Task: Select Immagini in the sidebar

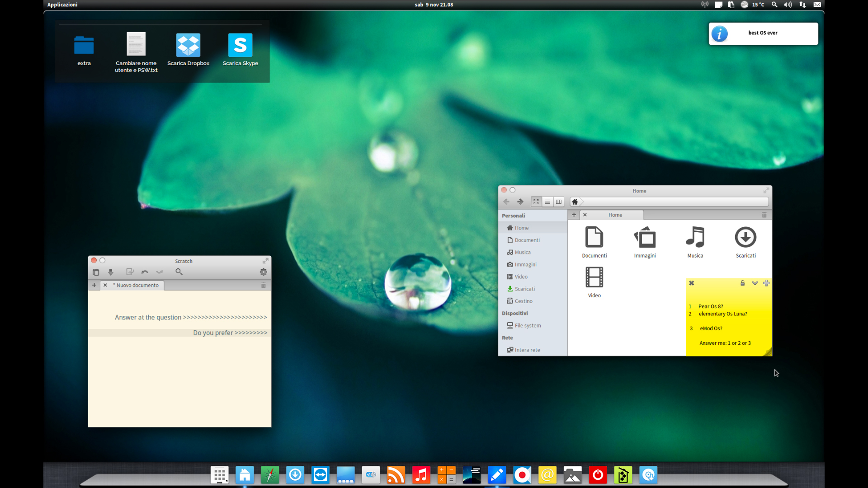Action: (533, 264)
